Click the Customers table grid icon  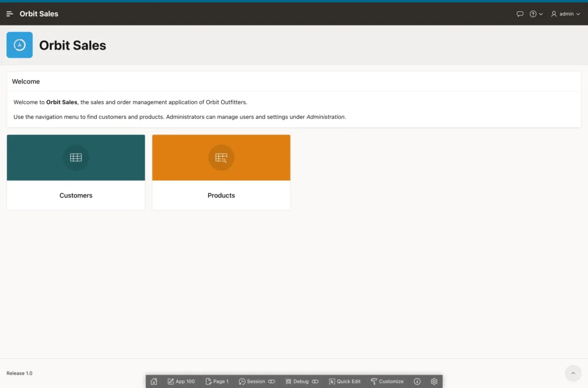click(x=76, y=157)
